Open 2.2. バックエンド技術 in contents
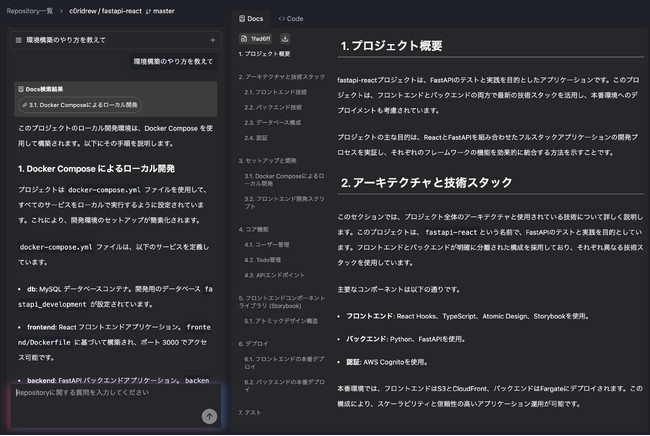Viewport: 650px width, 436px height. coord(273,107)
